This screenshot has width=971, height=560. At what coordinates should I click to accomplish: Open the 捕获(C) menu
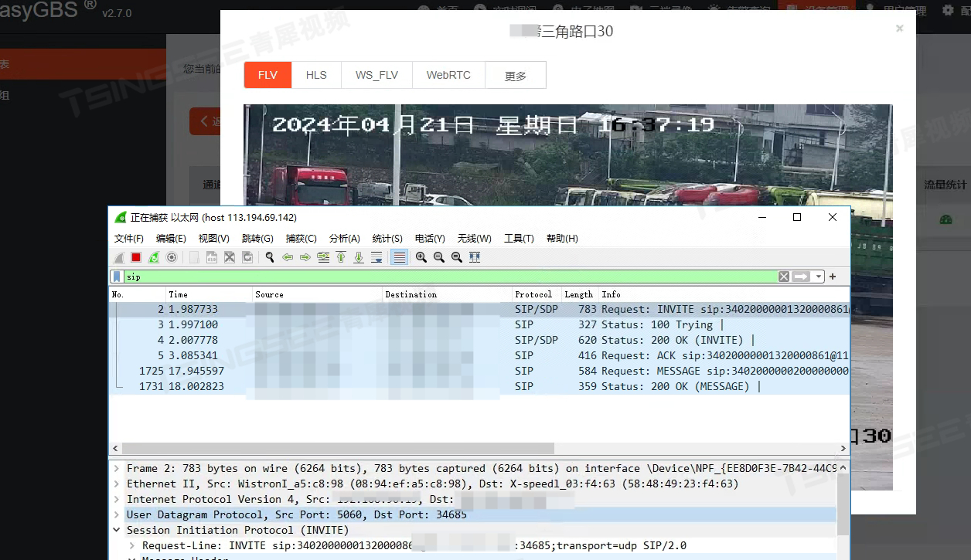point(302,239)
